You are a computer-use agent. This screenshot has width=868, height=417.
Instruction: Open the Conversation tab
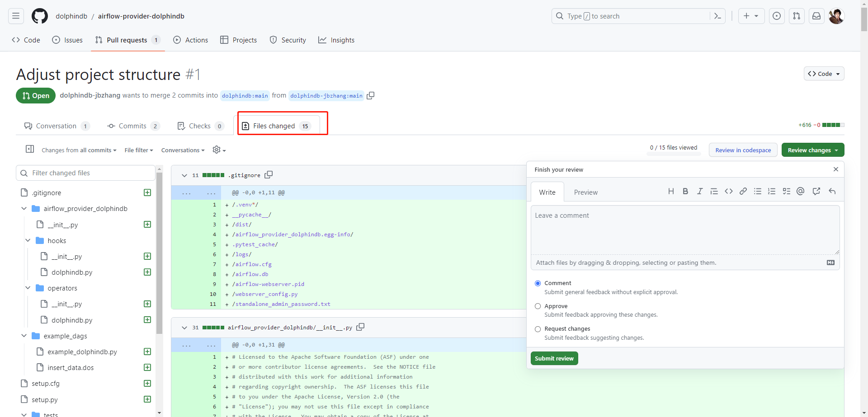(x=57, y=126)
